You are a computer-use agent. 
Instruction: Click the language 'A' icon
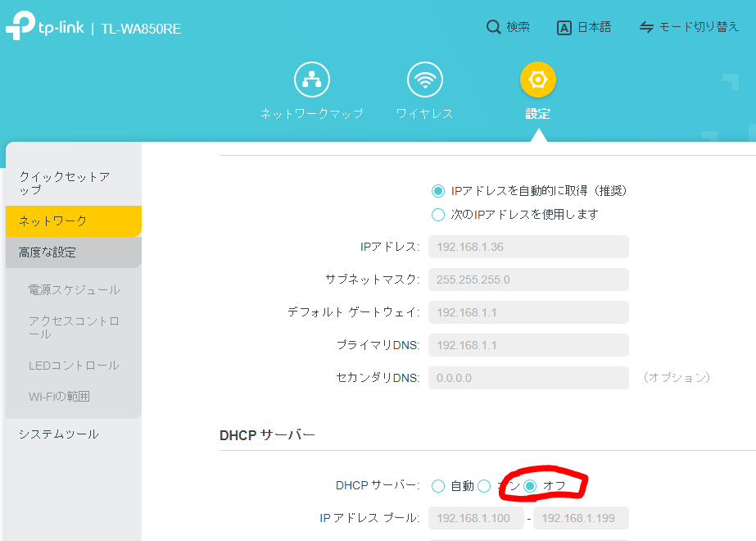coord(564,28)
